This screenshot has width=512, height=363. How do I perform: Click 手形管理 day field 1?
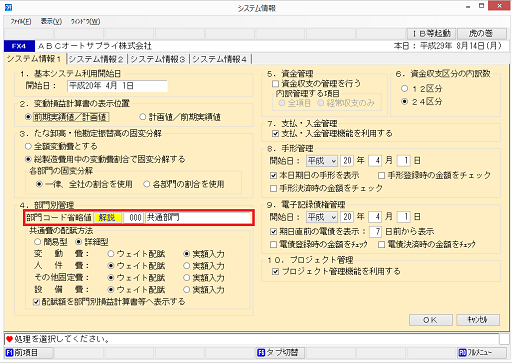click(404, 161)
